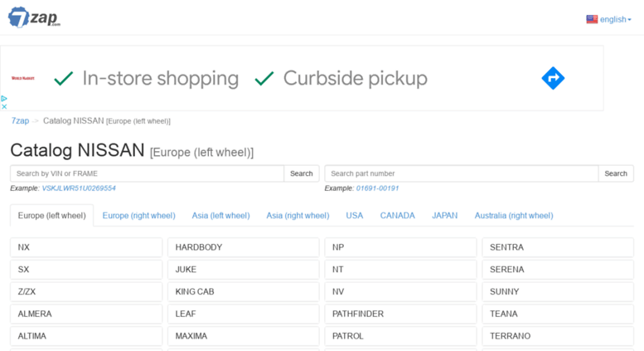The width and height of the screenshot is (644, 351).
Task: Click Search button next to part number field
Action: (616, 173)
